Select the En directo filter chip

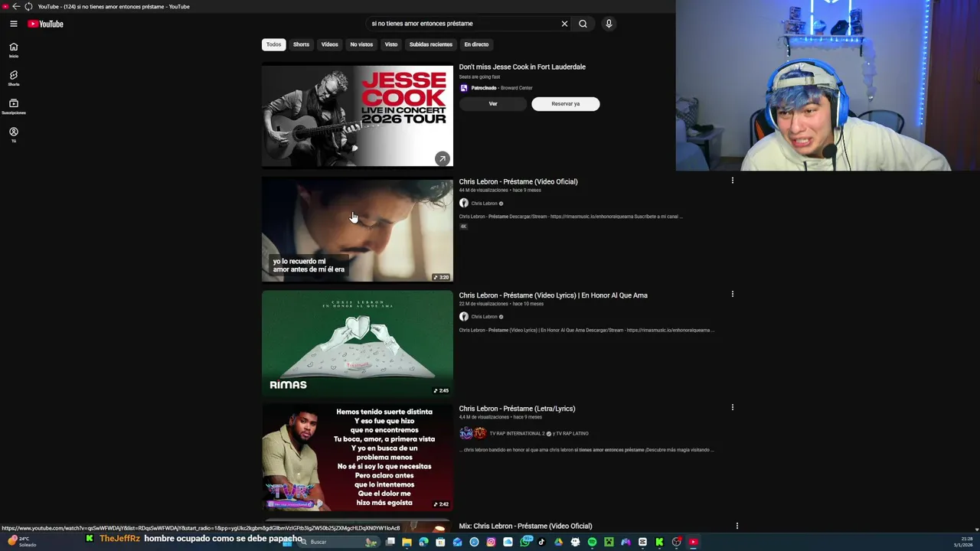pyautogui.click(x=476, y=44)
